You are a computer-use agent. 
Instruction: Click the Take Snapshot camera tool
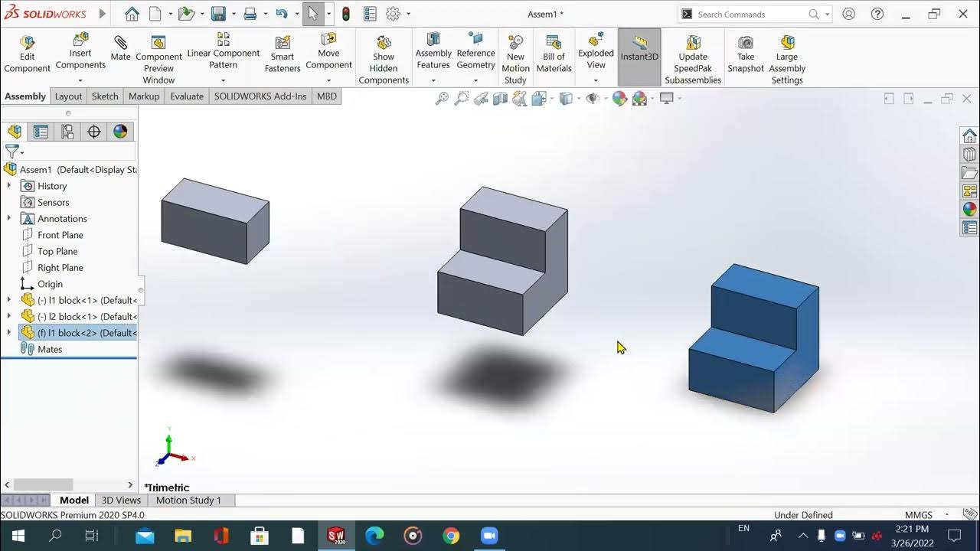(746, 55)
